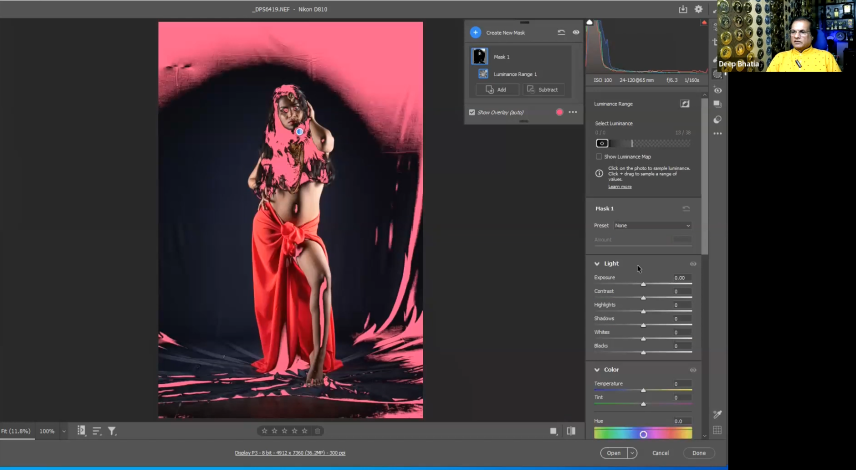Open the Preset dropdown for Mask 1
This screenshot has height=470, width=856.
652,226
